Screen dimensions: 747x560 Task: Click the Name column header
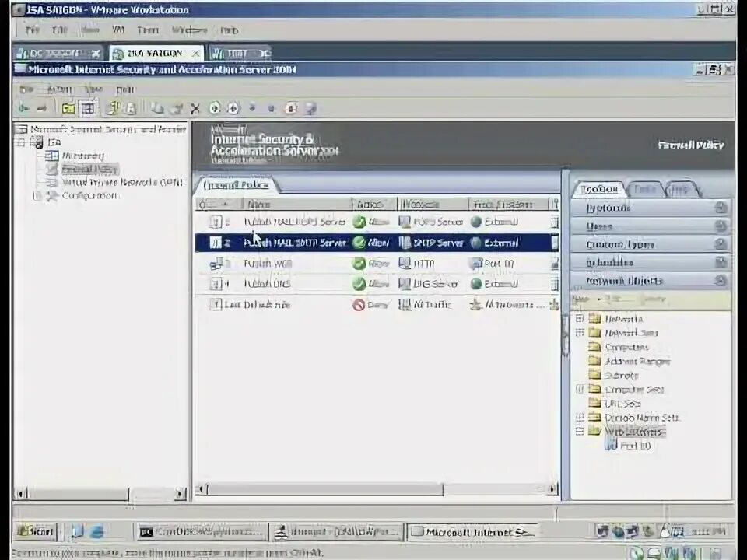click(296, 205)
